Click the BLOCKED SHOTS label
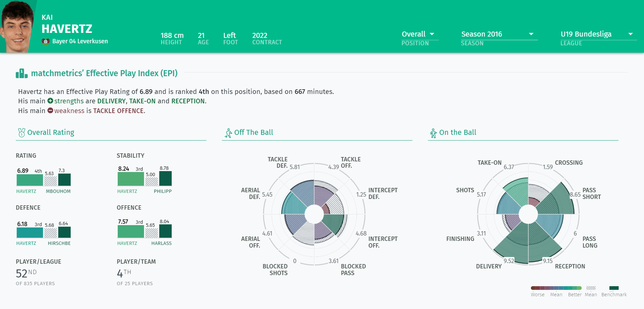 point(275,270)
